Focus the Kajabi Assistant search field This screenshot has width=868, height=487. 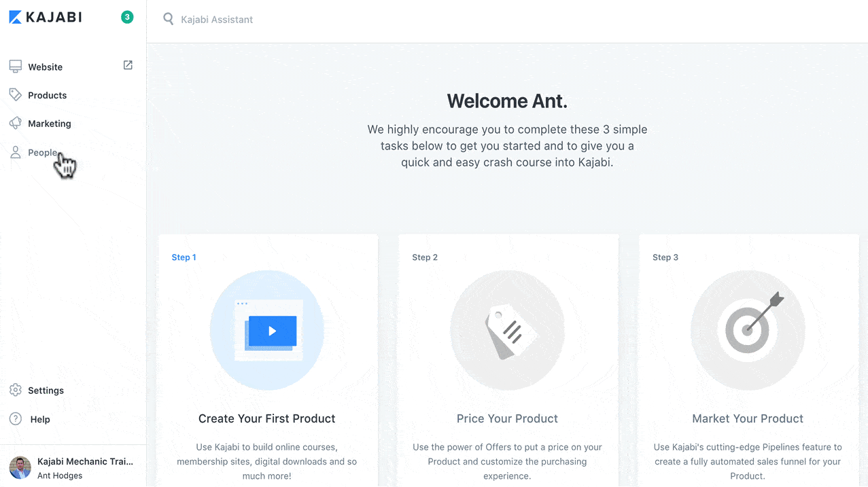pyautogui.click(x=216, y=20)
